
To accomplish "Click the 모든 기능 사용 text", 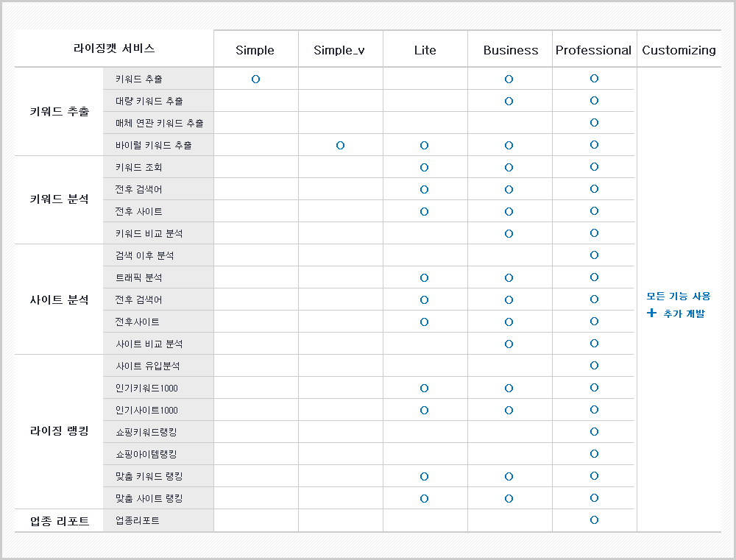I will click(679, 297).
